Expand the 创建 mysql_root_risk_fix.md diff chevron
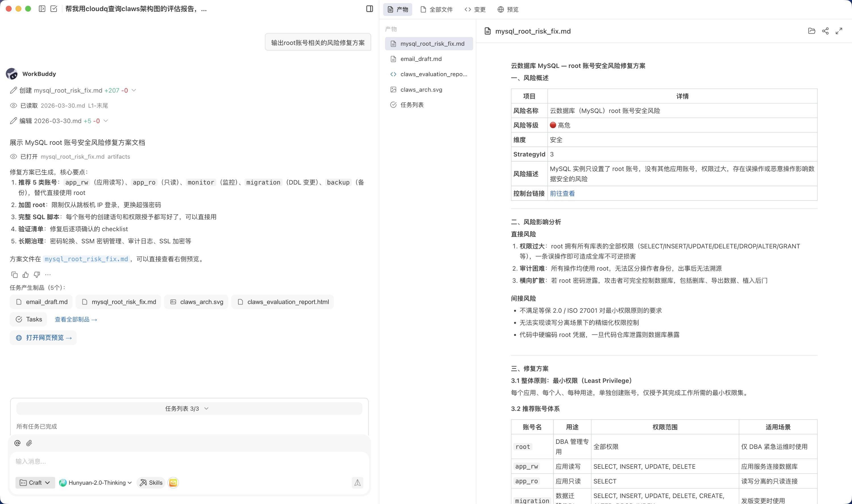Image resolution: width=852 pixels, height=504 pixels. pos(134,90)
